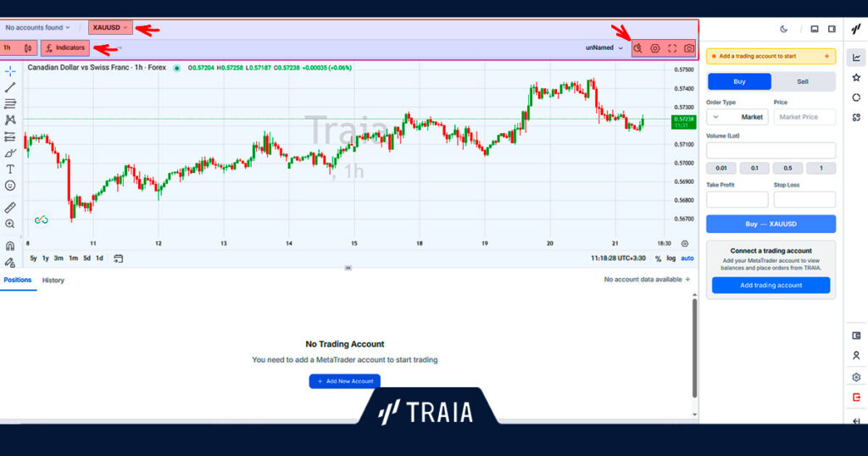868x456 pixels.
Task: Switch to the Positions tab
Action: 18,280
